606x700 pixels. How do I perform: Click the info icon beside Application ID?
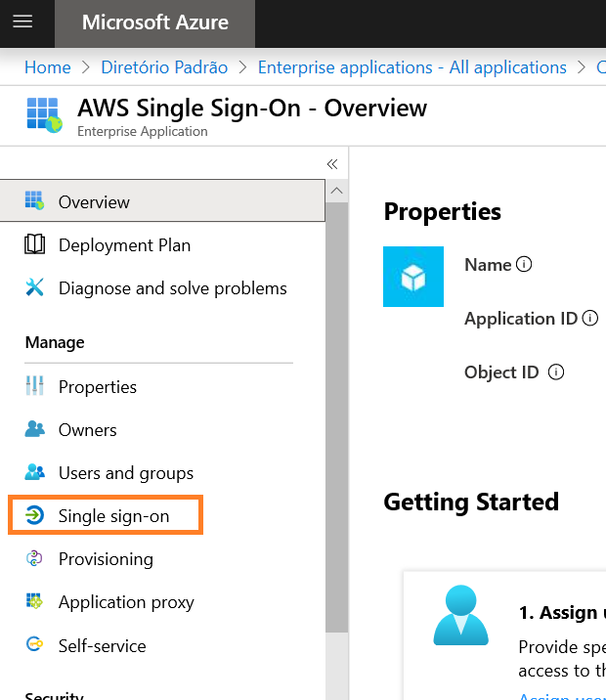point(589,319)
